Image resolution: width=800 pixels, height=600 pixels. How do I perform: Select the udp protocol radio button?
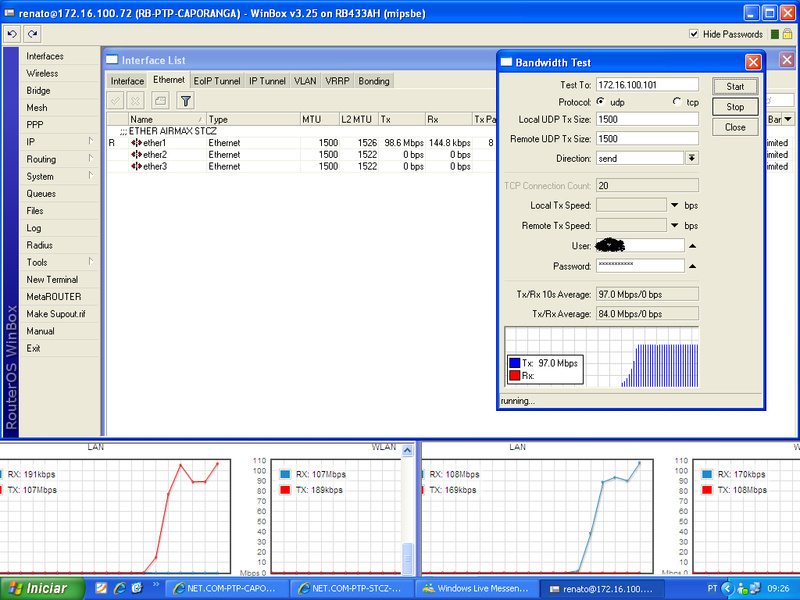tap(600, 102)
